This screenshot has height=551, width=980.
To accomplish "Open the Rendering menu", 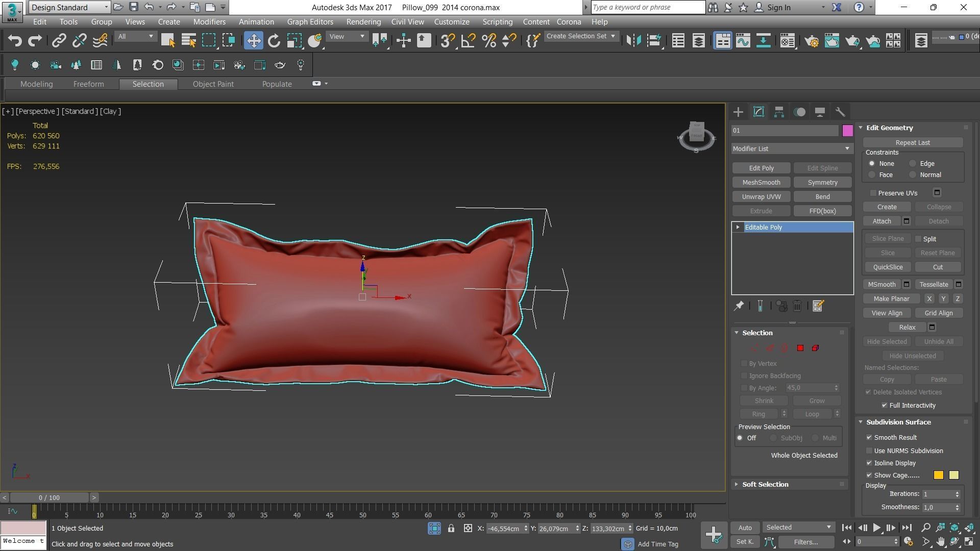I will pos(363,22).
